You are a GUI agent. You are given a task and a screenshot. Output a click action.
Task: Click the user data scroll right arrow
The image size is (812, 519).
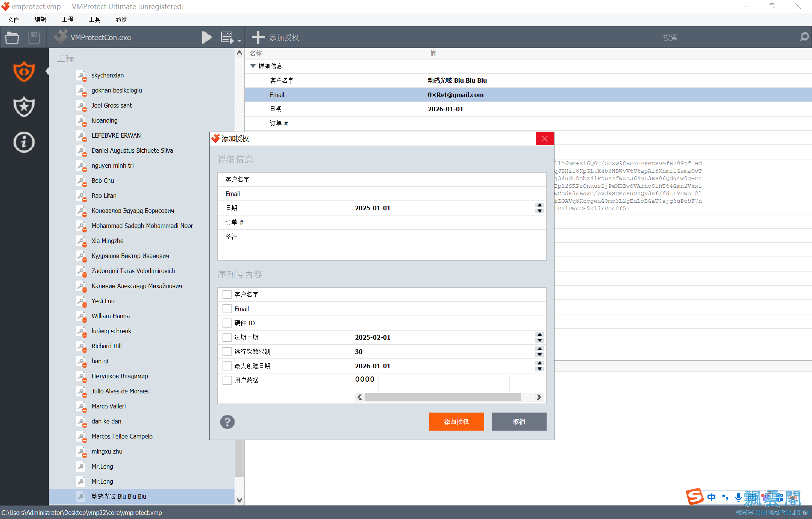click(539, 397)
